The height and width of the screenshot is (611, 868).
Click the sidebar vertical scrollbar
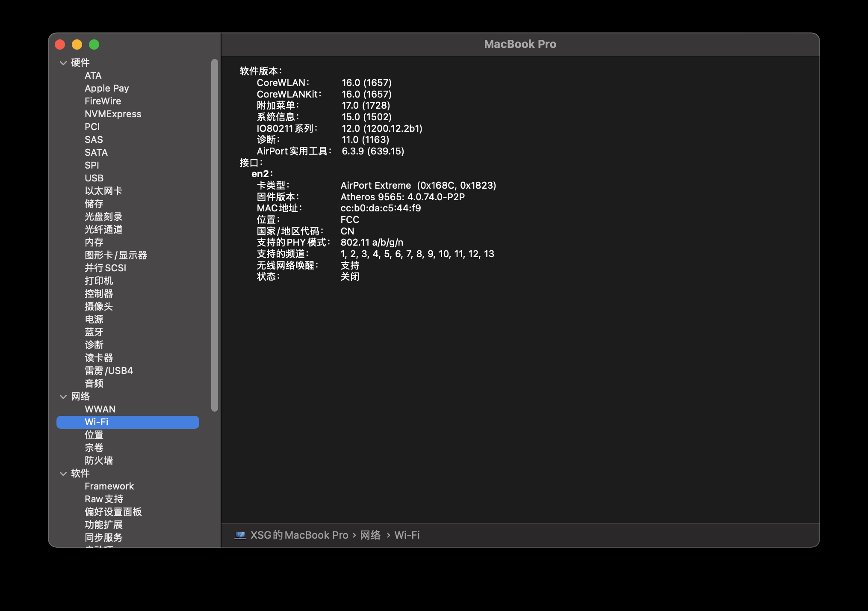click(215, 235)
